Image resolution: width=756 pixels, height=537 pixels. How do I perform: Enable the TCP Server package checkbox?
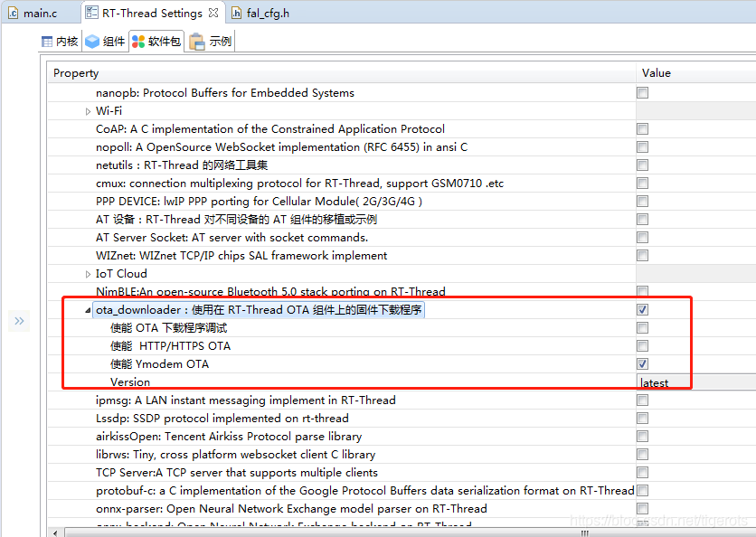pyautogui.click(x=642, y=473)
